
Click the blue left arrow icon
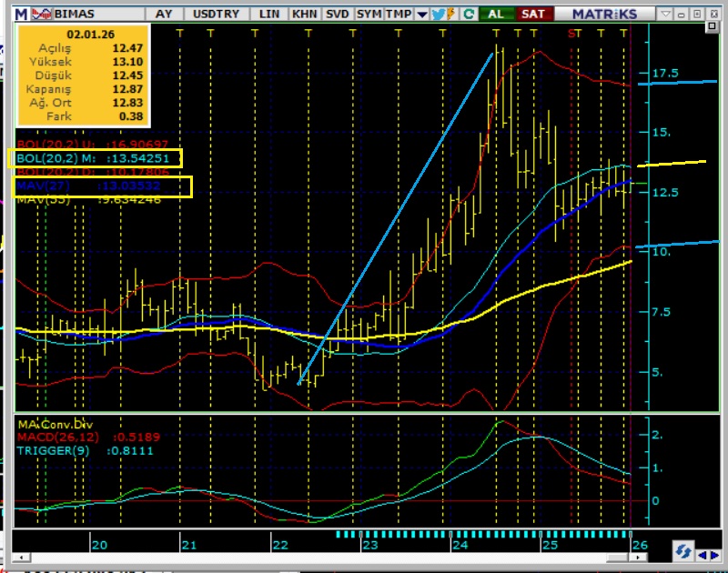click(702, 553)
